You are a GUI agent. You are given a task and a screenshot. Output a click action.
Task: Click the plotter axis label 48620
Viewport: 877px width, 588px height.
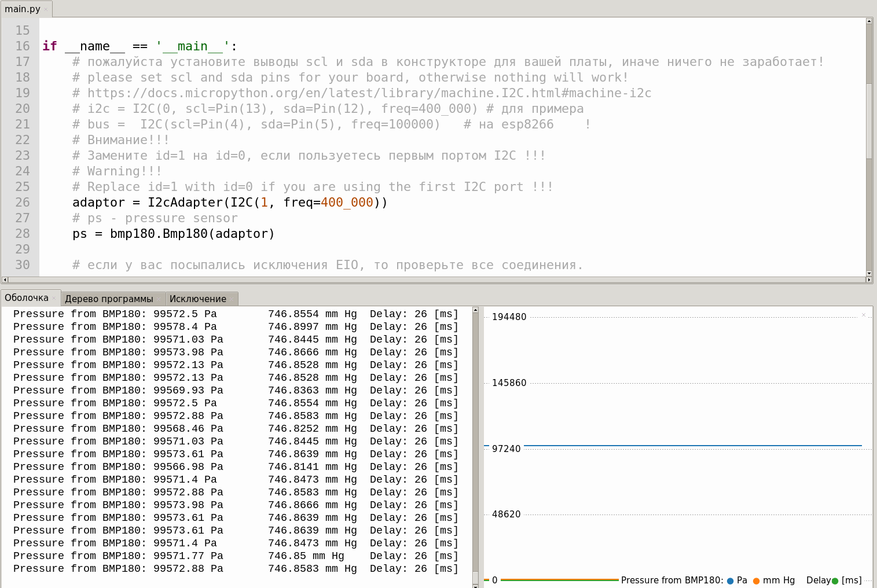coord(507,514)
